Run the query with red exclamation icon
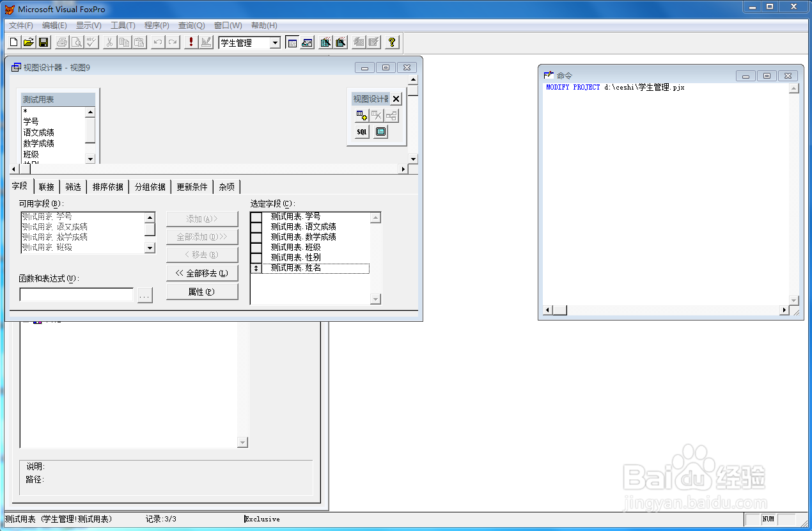 [191, 43]
